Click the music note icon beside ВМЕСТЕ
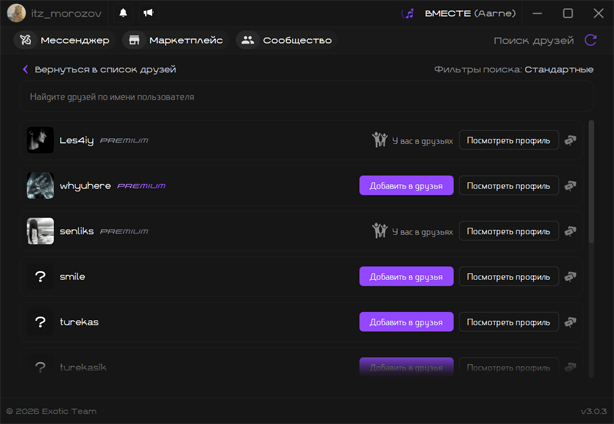Image resolution: width=614 pixels, height=424 pixels. (x=408, y=14)
